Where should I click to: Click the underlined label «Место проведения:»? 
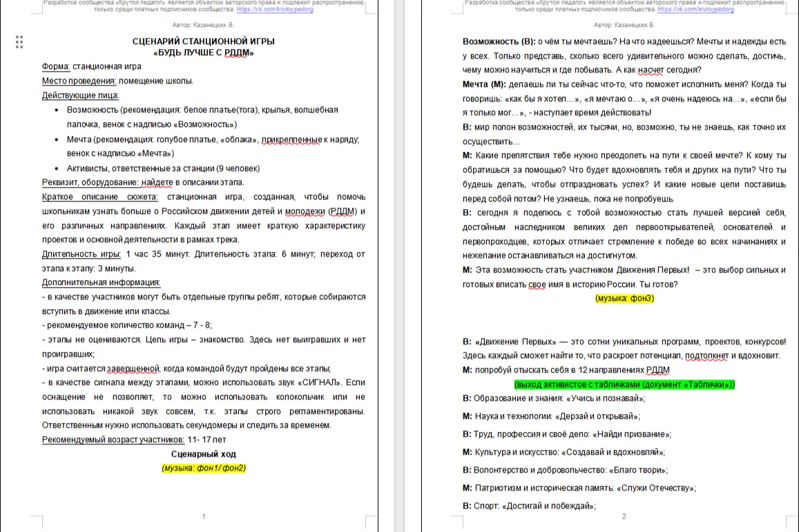click(x=79, y=81)
